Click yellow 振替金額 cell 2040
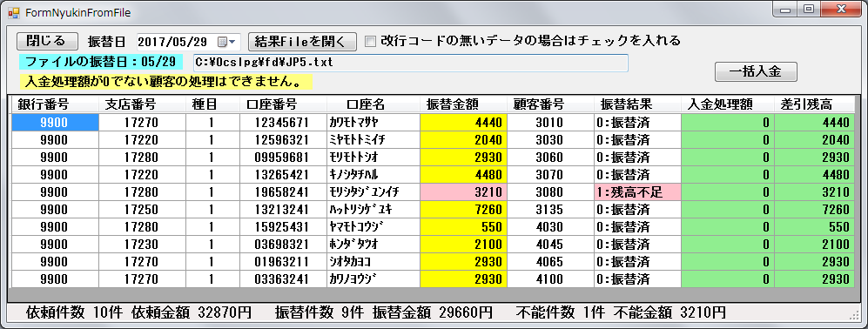The image size is (868, 329). click(x=464, y=140)
